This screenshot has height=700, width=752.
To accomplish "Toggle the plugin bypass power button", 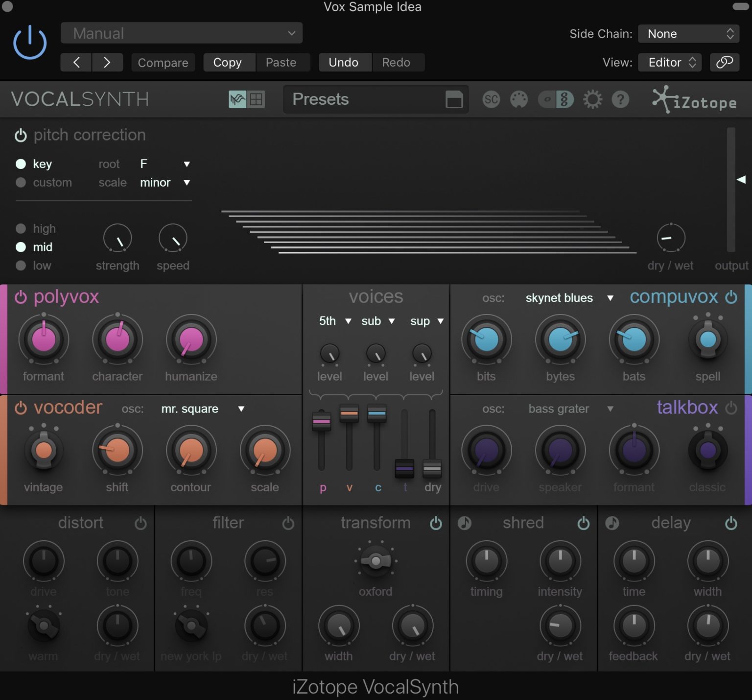I will tap(30, 43).
